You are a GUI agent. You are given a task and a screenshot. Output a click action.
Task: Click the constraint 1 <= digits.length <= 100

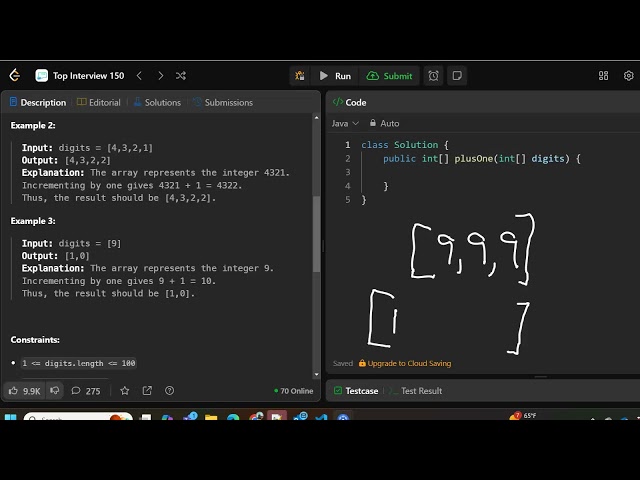79,363
